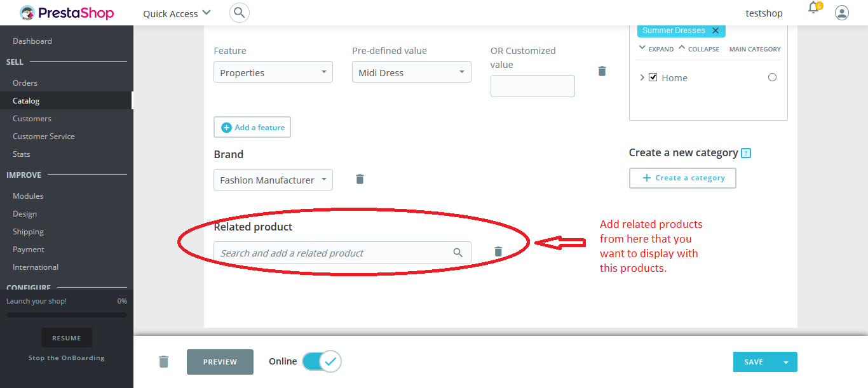Collapse all categories with COLLAPSE

(x=699, y=49)
